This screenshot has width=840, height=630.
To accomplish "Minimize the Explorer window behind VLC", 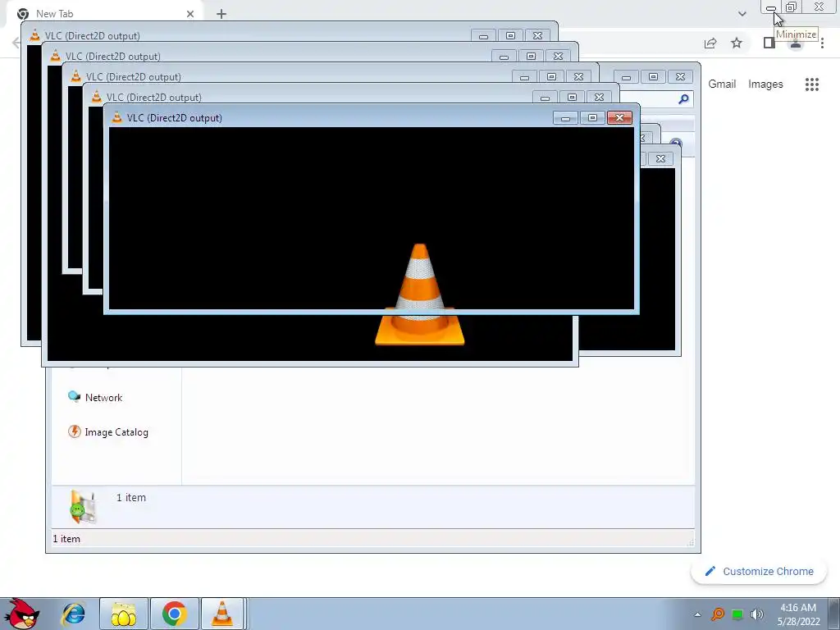I will pos(626,77).
